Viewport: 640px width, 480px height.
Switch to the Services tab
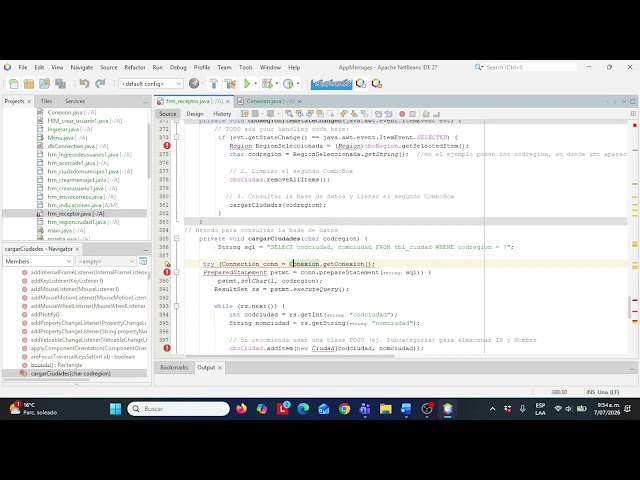click(75, 101)
